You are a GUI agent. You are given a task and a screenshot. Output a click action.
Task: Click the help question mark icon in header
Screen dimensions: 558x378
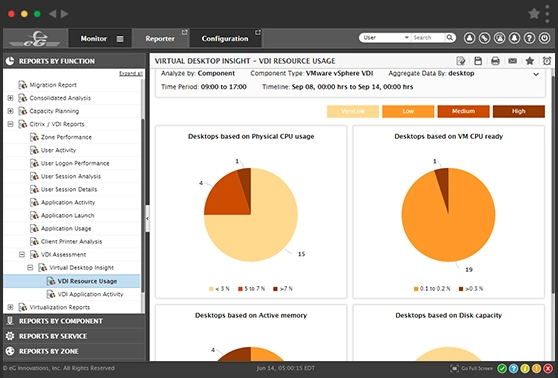pyautogui.click(x=529, y=38)
